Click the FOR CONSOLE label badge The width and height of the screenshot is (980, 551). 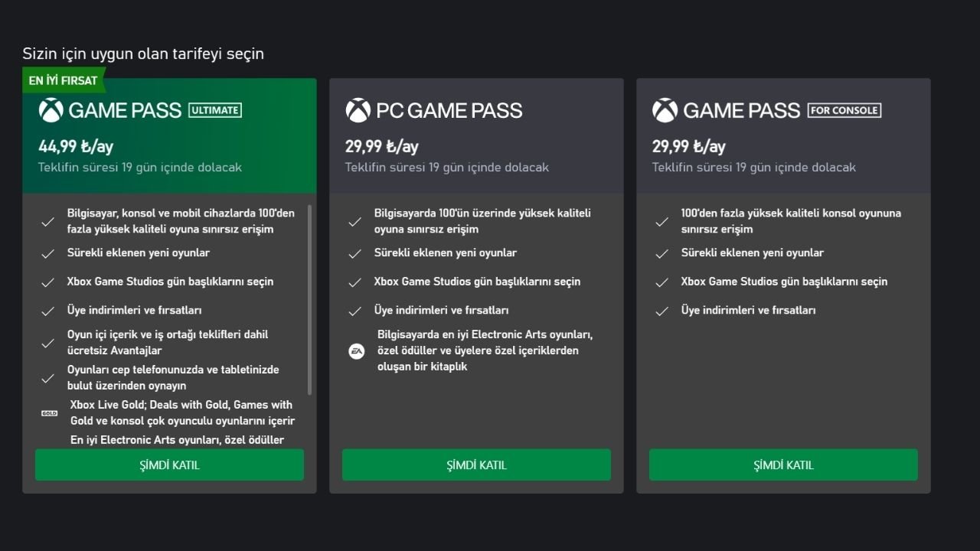point(844,110)
